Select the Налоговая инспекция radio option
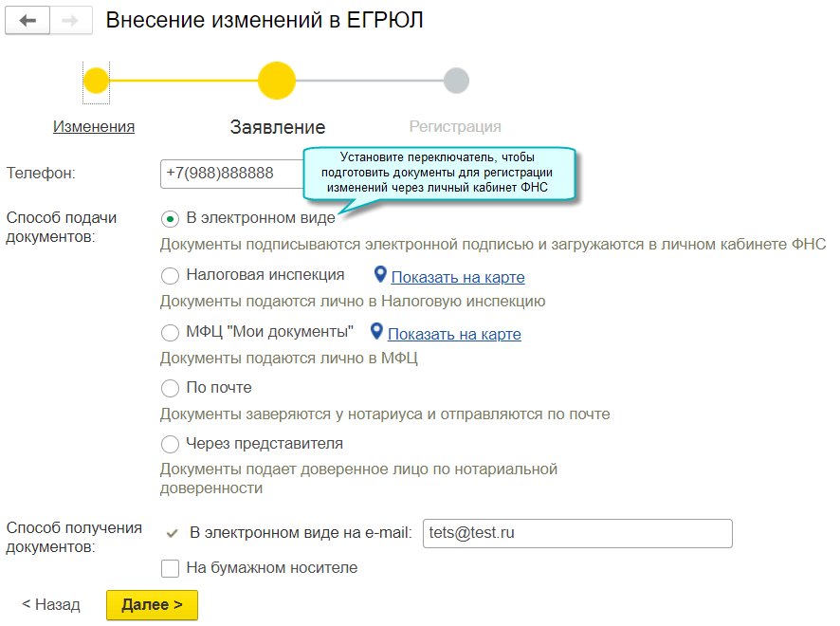The height and width of the screenshot is (626, 840). tap(171, 276)
